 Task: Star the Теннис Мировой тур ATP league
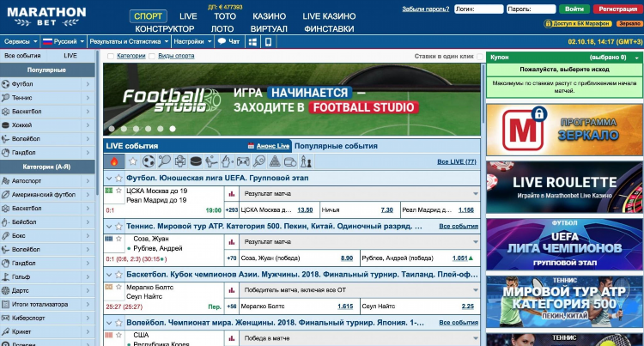click(118, 226)
